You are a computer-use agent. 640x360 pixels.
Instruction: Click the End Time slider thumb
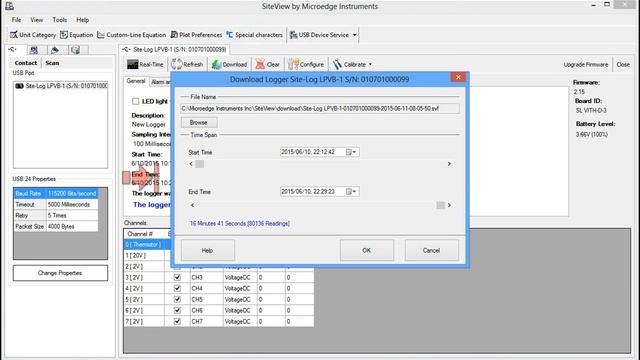click(440, 205)
